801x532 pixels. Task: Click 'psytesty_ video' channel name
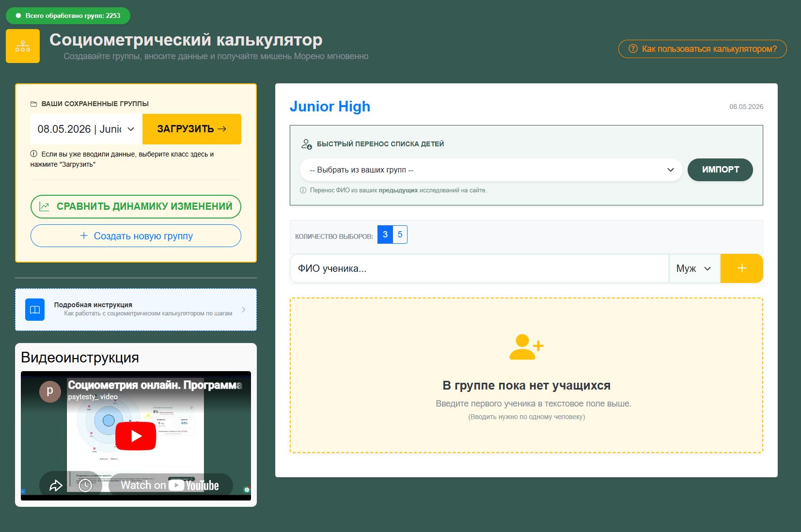click(x=93, y=396)
